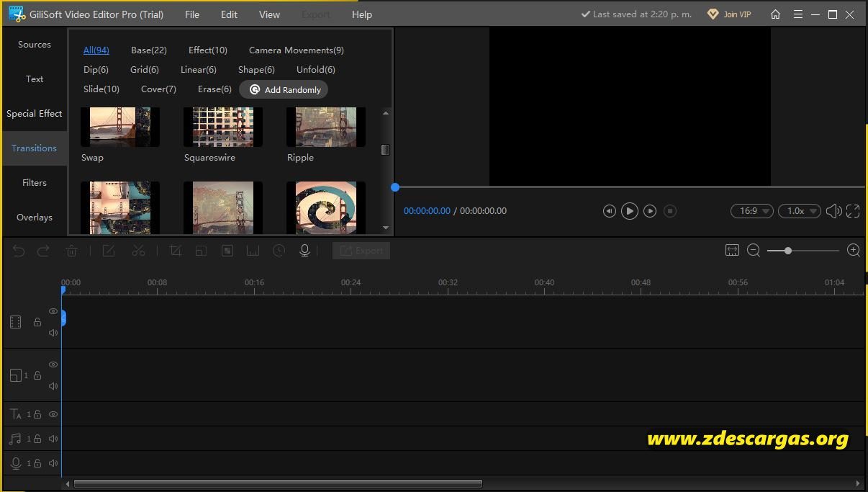The width and height of the screenshot is (868, 492).
Task: Adjust the timeline zoom slider handle
Action: coord(788,251)
